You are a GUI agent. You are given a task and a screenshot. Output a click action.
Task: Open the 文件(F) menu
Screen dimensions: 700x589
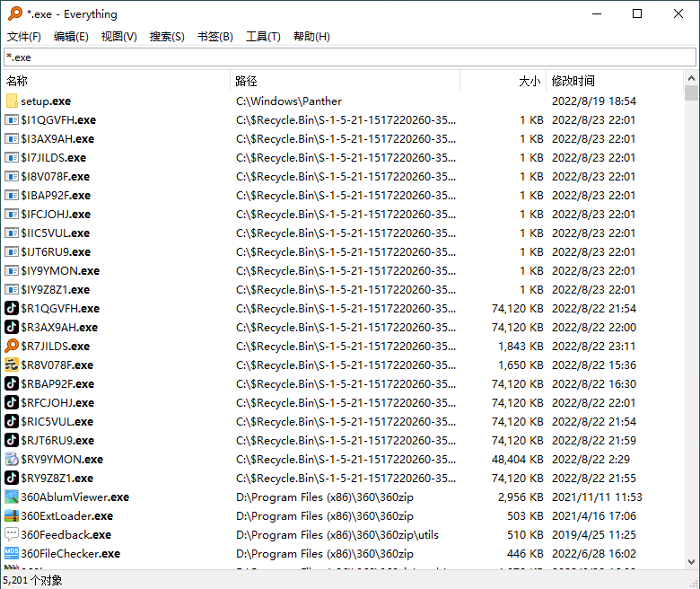[24, 37]
